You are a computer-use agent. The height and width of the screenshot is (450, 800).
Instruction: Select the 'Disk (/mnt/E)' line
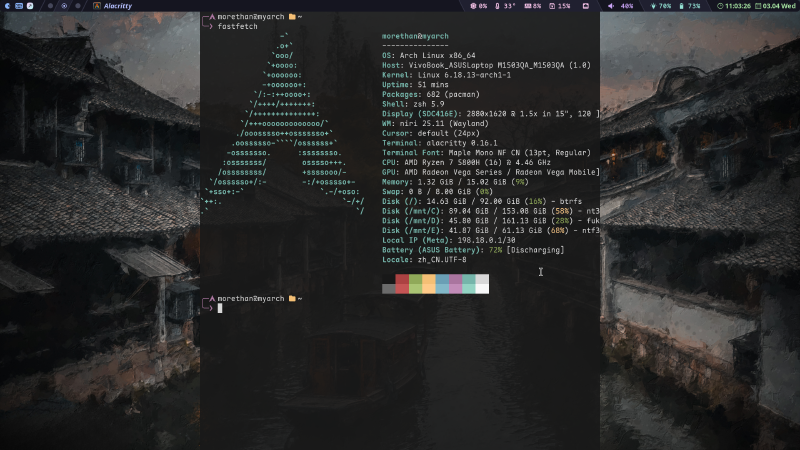491,230
